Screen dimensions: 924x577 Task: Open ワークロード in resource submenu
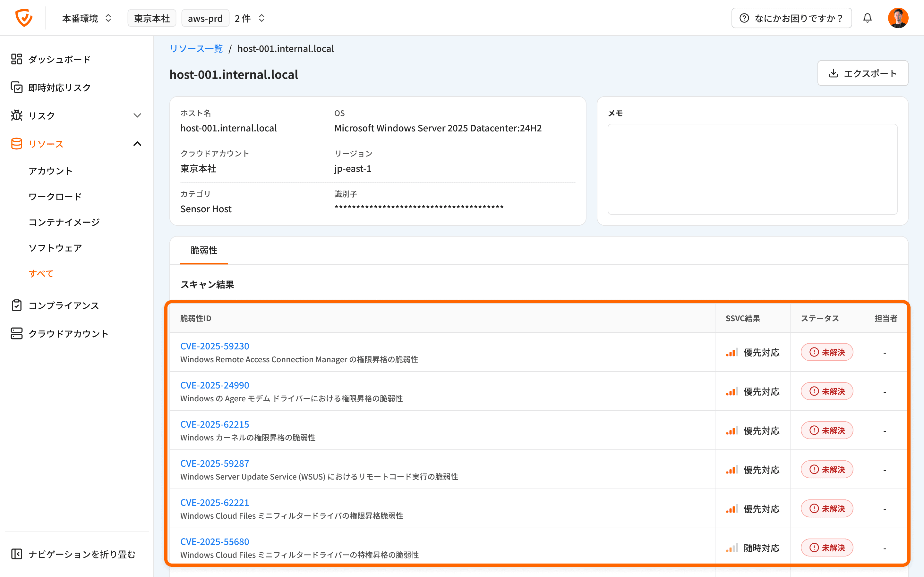click(x=55, y=197)
